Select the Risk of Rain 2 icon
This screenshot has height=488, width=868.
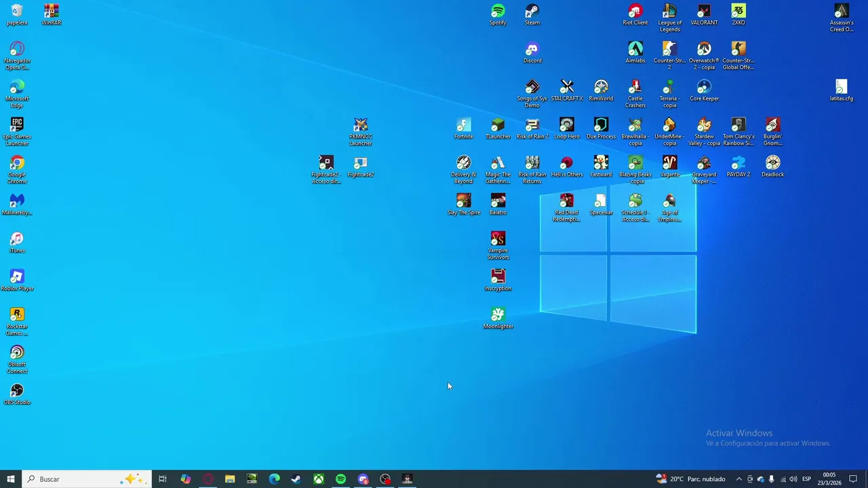pos(532,129)
